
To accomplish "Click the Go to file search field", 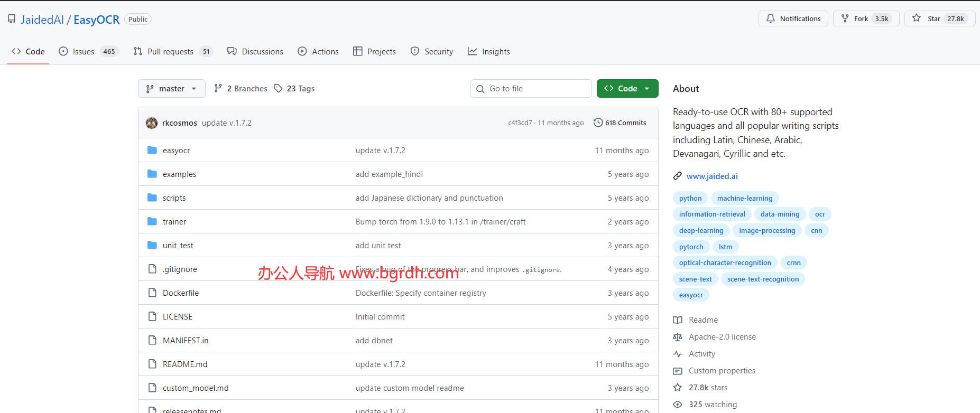I will pyautogui.click(x=531, y=89).
